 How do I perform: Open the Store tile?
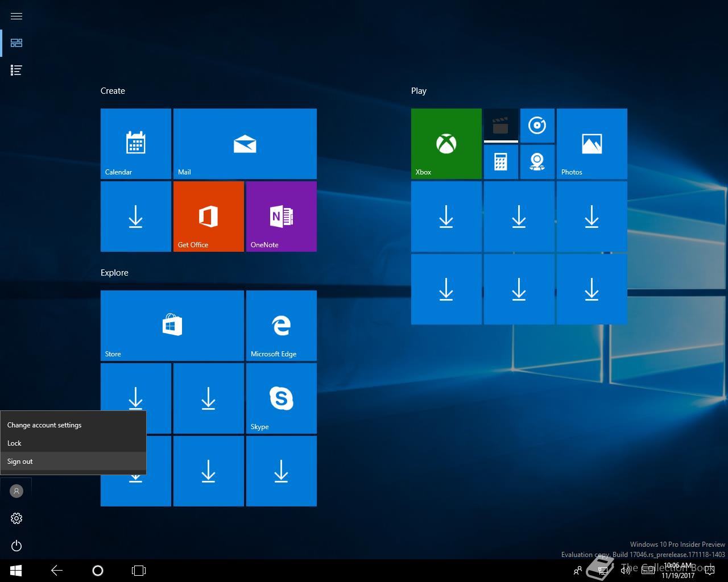[x=172, y=326]
